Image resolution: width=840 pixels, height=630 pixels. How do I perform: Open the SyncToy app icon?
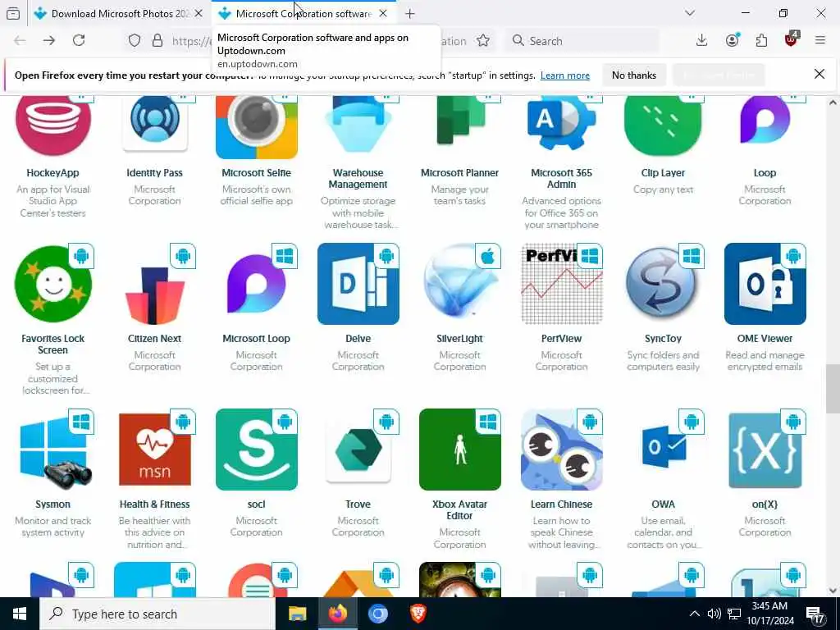click(x=663, y=284)
